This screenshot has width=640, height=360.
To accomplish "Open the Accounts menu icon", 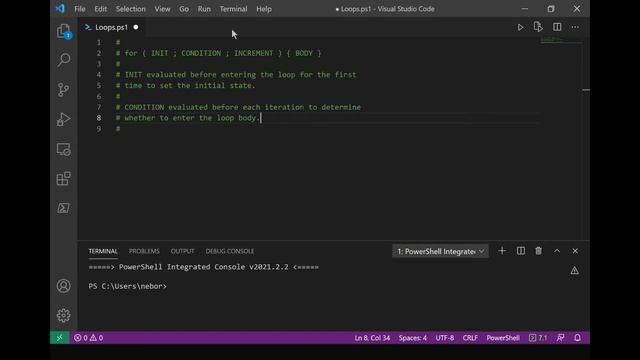I will [x=64, y=286].
